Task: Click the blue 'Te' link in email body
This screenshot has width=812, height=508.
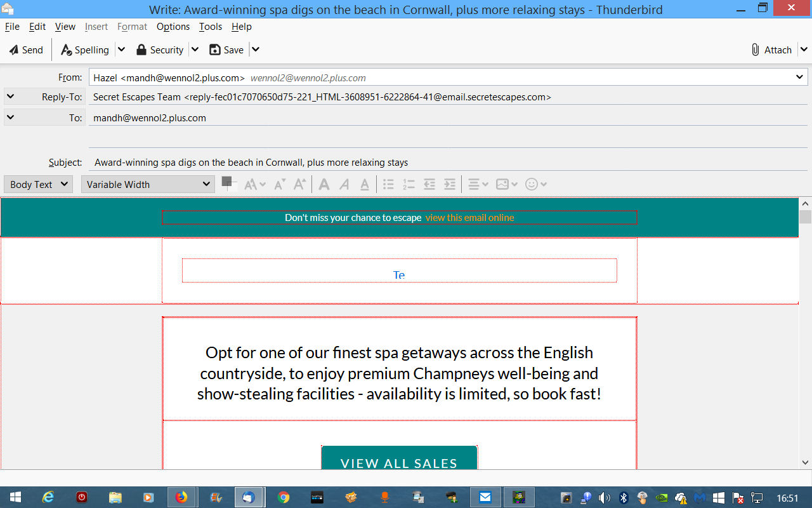Action: [399, 275]
